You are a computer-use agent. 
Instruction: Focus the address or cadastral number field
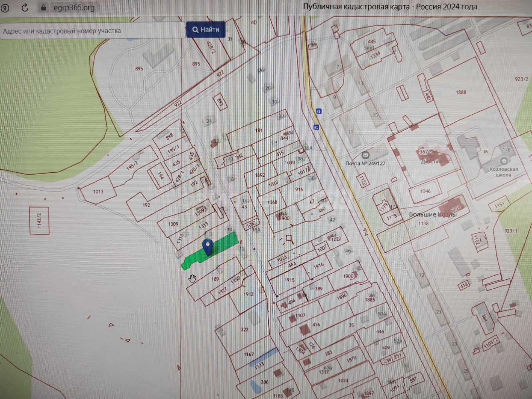92,31
